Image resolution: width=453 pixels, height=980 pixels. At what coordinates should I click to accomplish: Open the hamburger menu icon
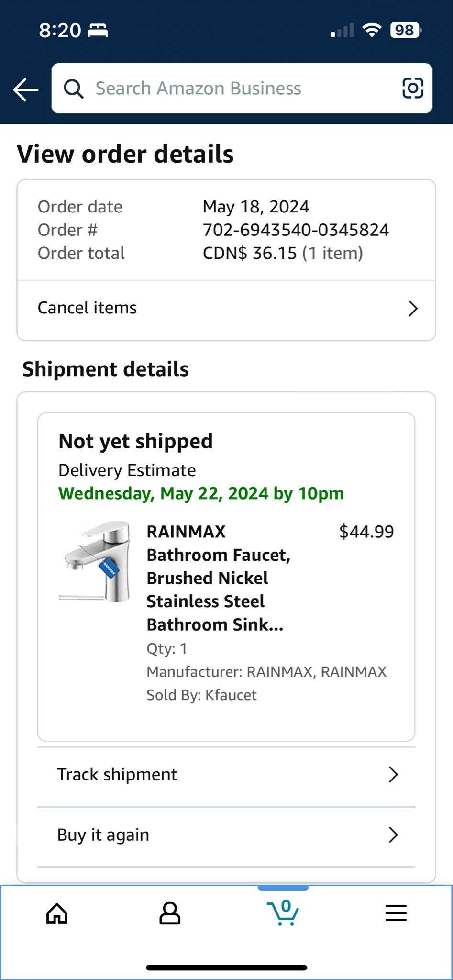396,913
